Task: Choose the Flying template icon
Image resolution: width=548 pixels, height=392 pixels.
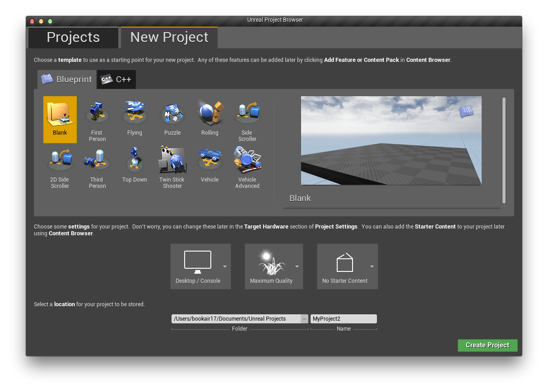Action: (135, 113)
